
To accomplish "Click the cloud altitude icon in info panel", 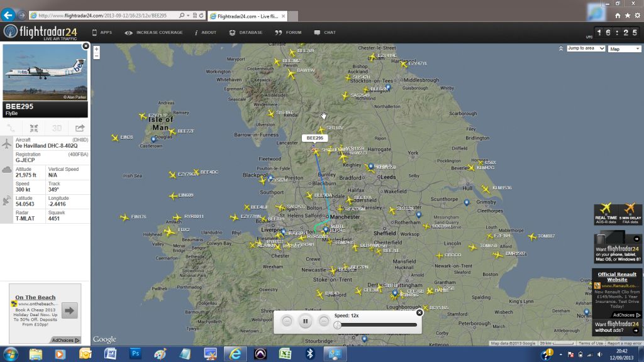I will pos(6,170).
